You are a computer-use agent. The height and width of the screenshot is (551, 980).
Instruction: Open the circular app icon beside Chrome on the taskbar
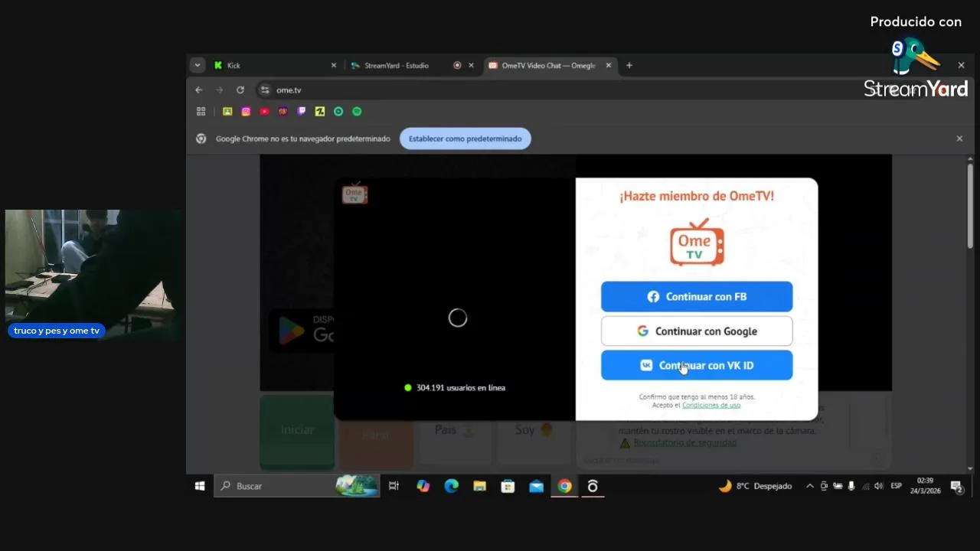click(593, 486)
